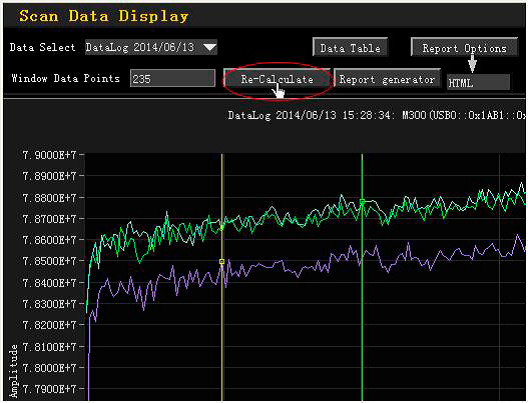Click the Scan Data Display heading
This screenshot has height=403, width=528.
(x=103, y=16)
